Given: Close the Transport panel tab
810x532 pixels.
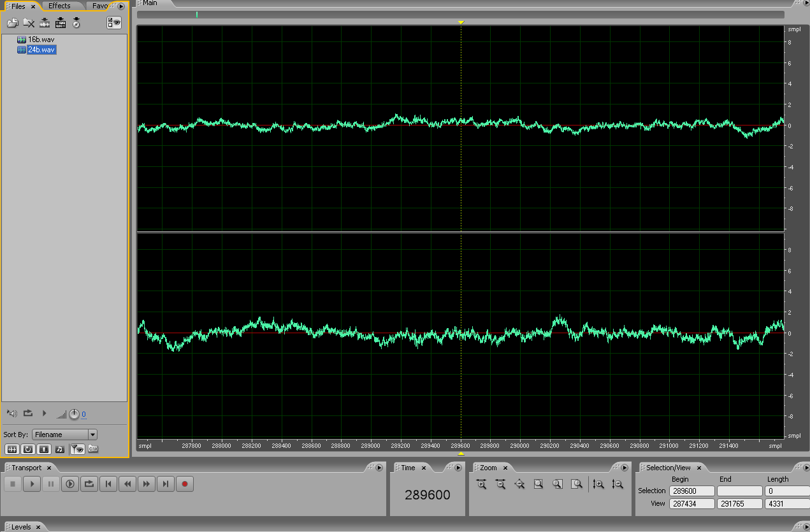Looking at the screenshot, I should (48, 468).
